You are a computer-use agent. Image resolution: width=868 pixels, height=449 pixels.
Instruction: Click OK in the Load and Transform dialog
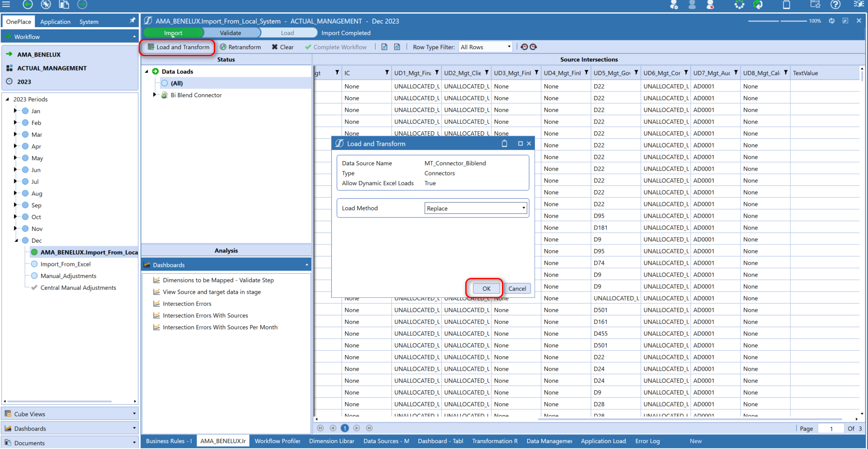coord(485,288)
